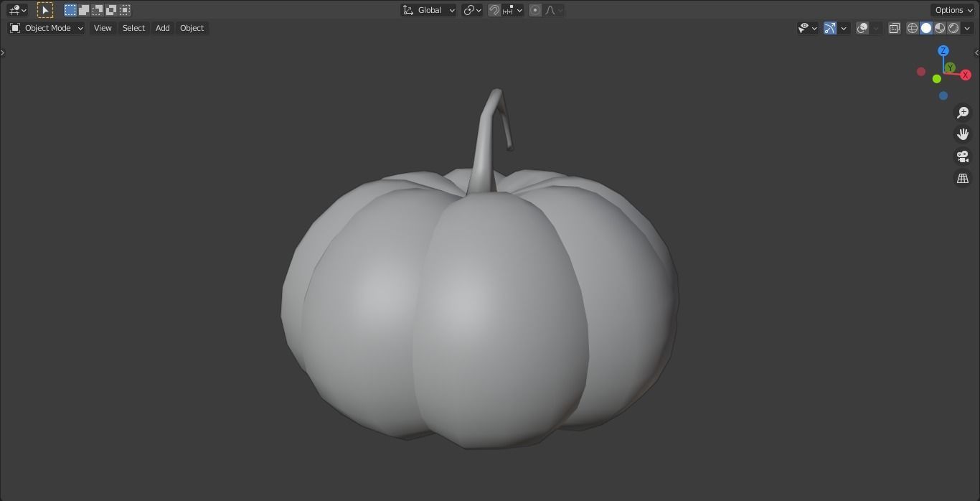980x501 pixels.
Task: Click the pan view hand icon
Action: pos(963,134)
